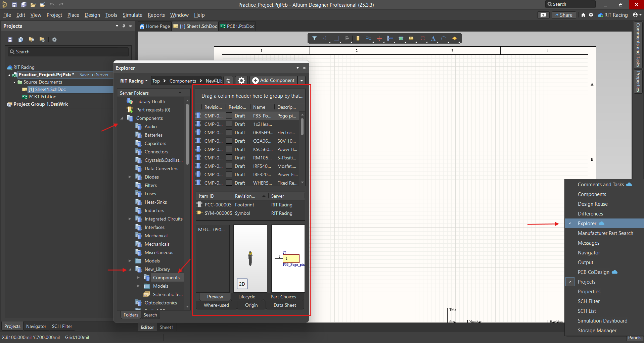Click the Projects panel search field
644x343 pixels.
(x=68, y=52)
